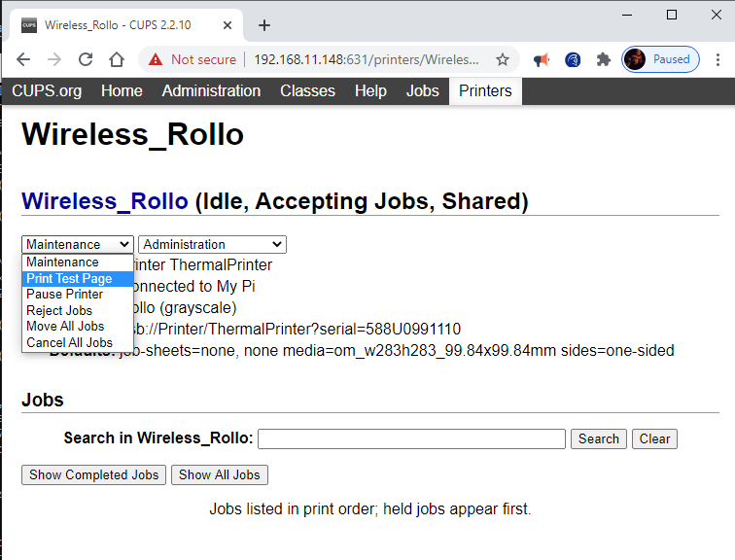
Task: Open the Paused profile button
Action: [x=660, y=59]
